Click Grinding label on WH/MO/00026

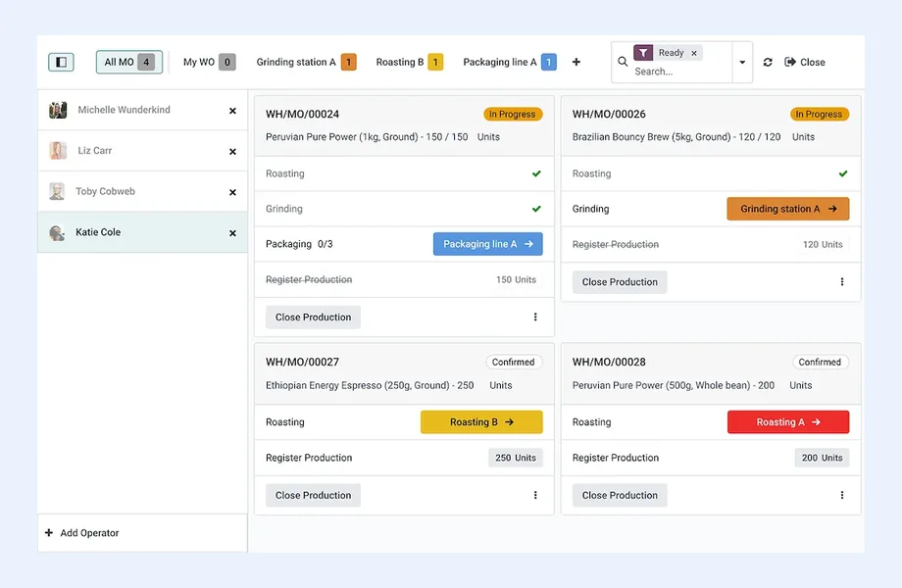tap(590, 209)
